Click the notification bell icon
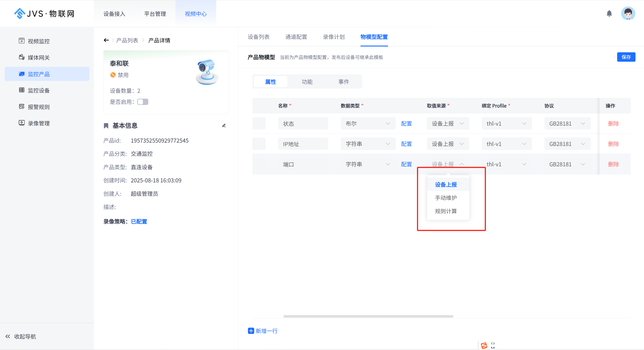 (609, 13)
